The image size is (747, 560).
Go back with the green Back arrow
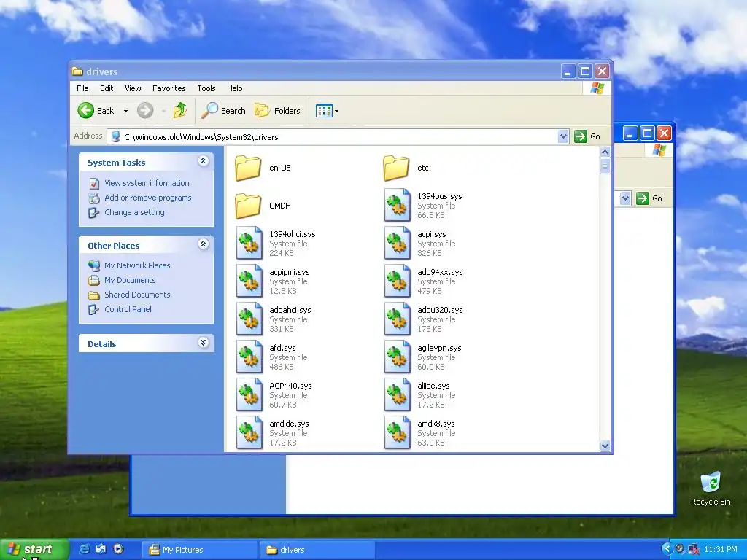click(96, 111)
